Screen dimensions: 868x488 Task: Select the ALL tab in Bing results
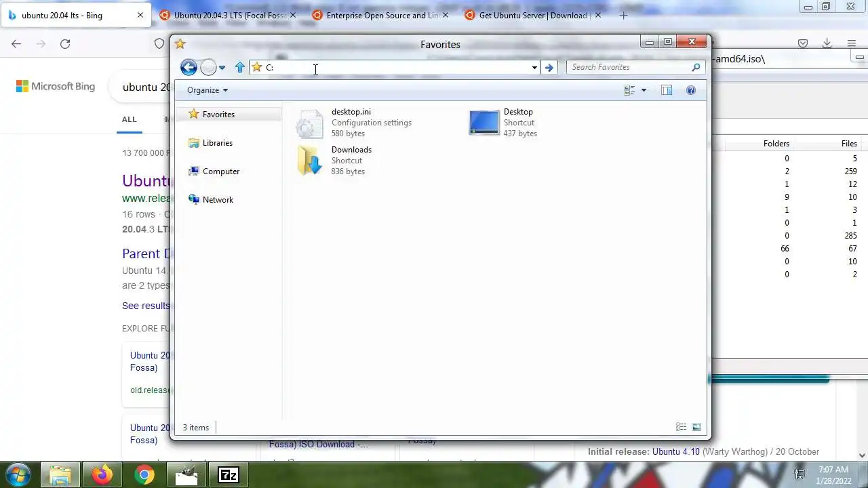click(x=130, y=119)
